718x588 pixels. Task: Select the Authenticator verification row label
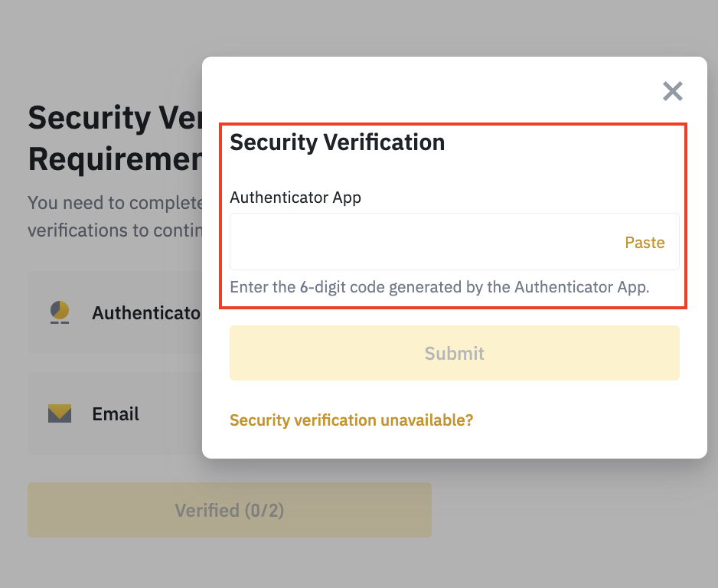pos(146,313)
